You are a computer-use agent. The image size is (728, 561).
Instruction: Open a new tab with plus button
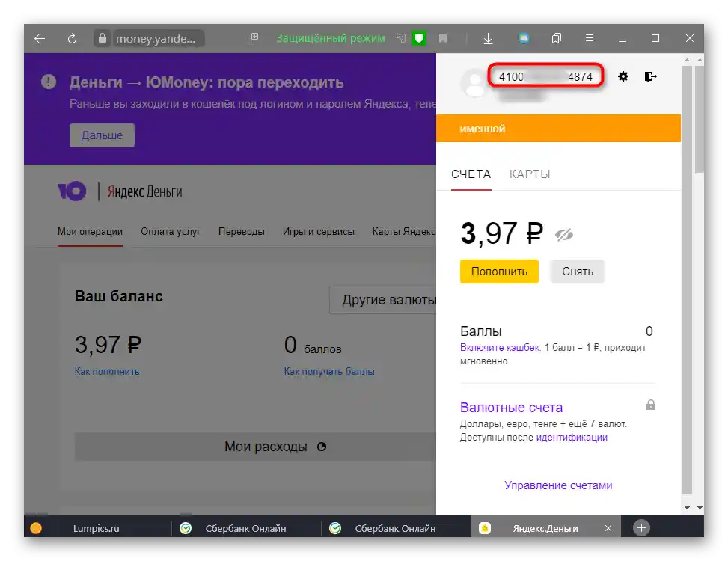(x=641, y=528)
